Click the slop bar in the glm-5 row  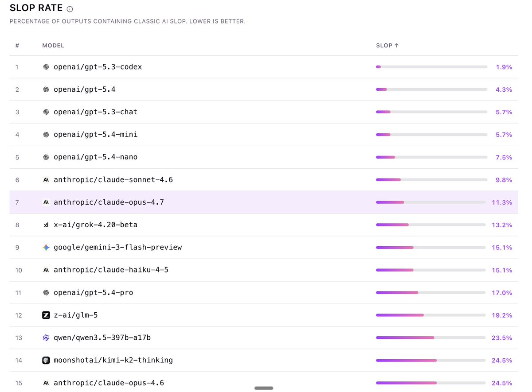431,315
